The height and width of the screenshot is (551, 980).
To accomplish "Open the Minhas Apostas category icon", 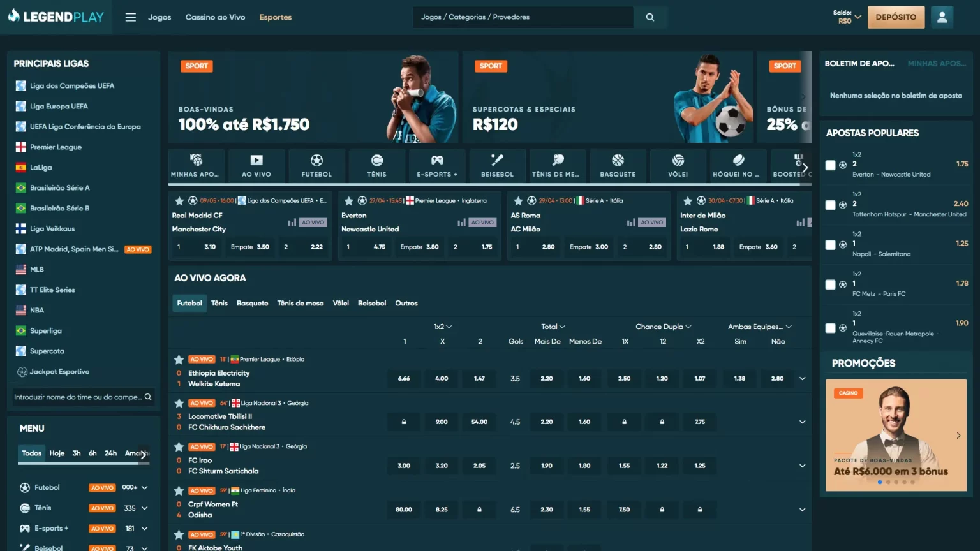I will click(x=196, y=166).
